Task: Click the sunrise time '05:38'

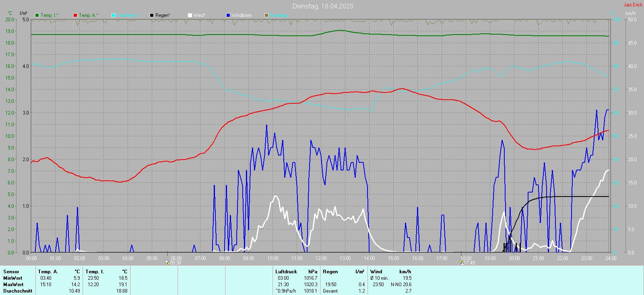Action: [x=175, y=263]
